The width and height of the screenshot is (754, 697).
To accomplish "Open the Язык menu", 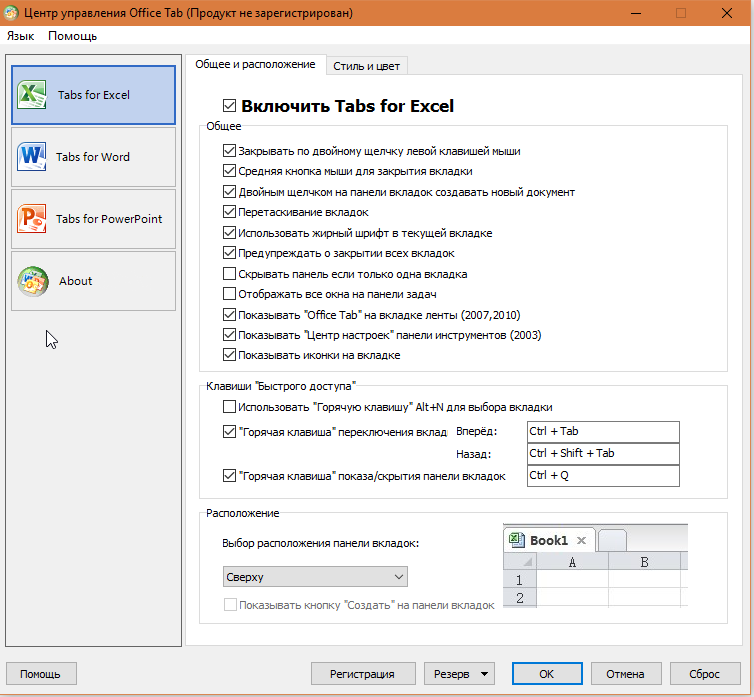I will (20, 36).
